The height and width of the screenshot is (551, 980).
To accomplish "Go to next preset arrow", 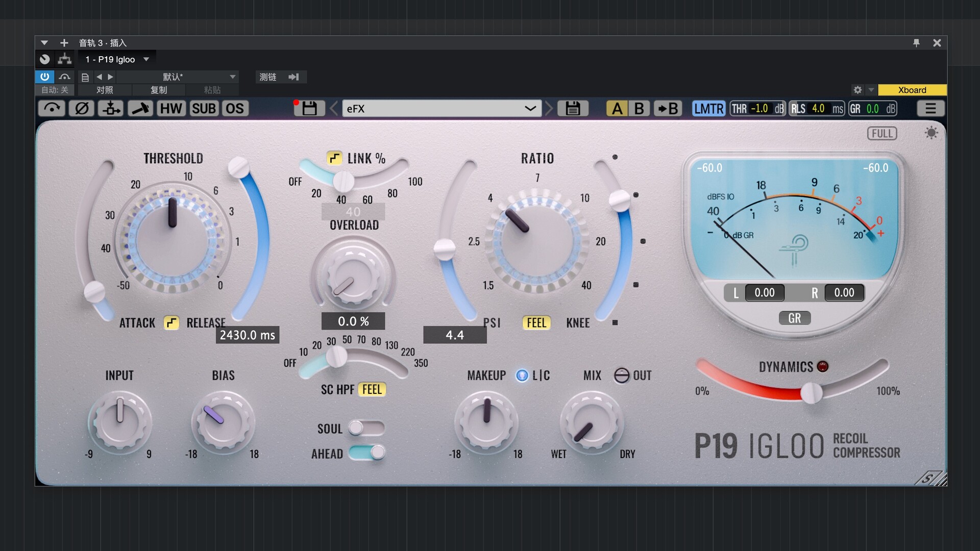I will point(549,108).
